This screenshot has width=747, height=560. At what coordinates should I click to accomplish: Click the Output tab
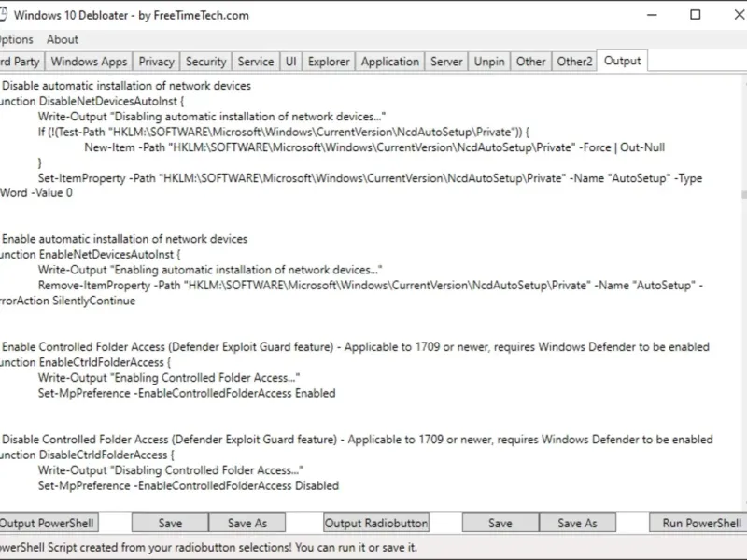622,61
